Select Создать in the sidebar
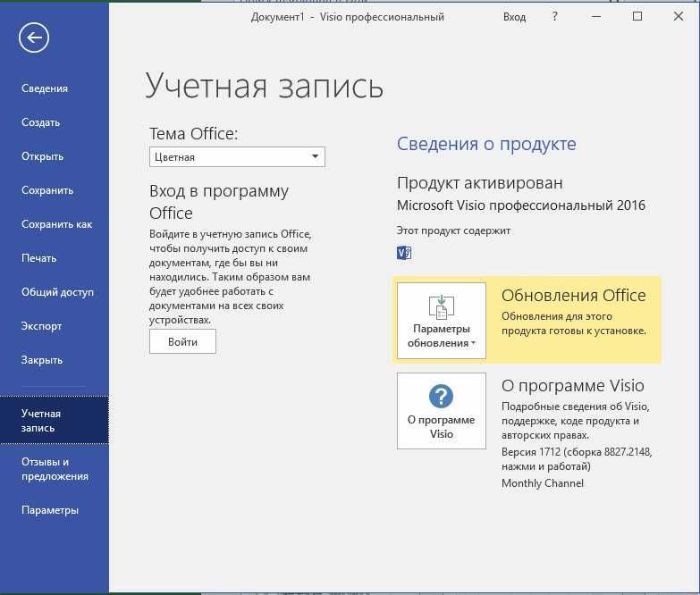The width and height of the screenshot is (700, 595). point(40,122)
